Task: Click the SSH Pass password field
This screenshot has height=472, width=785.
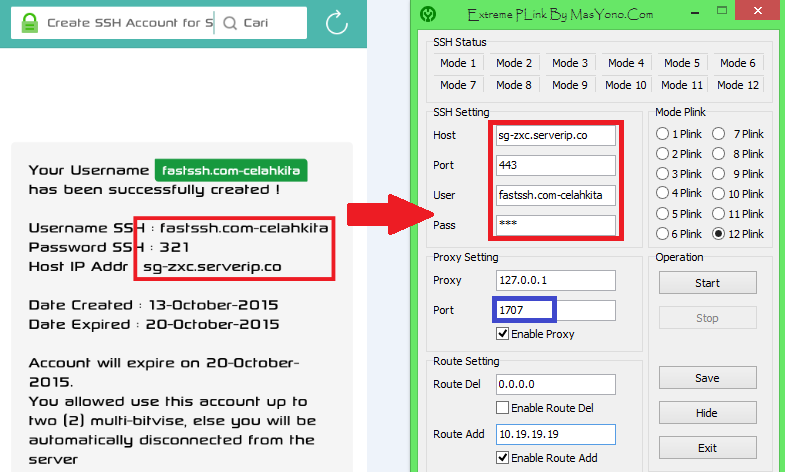Action: [556, 225]
